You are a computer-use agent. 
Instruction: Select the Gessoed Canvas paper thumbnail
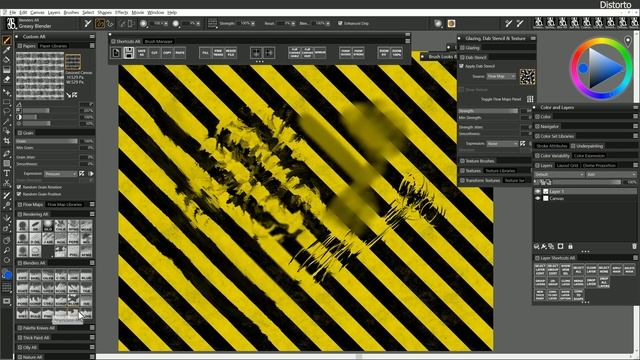tap(73, 62)
